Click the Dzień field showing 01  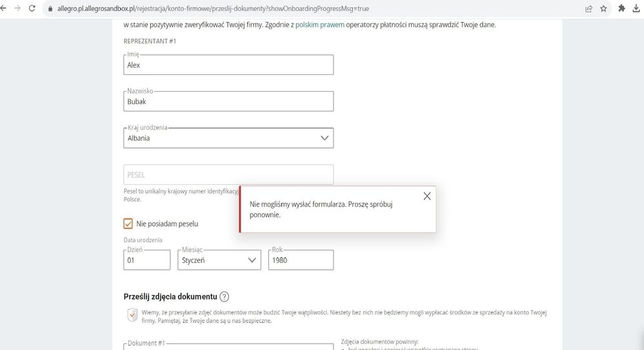pyautogui.click(x=147, y=260)
